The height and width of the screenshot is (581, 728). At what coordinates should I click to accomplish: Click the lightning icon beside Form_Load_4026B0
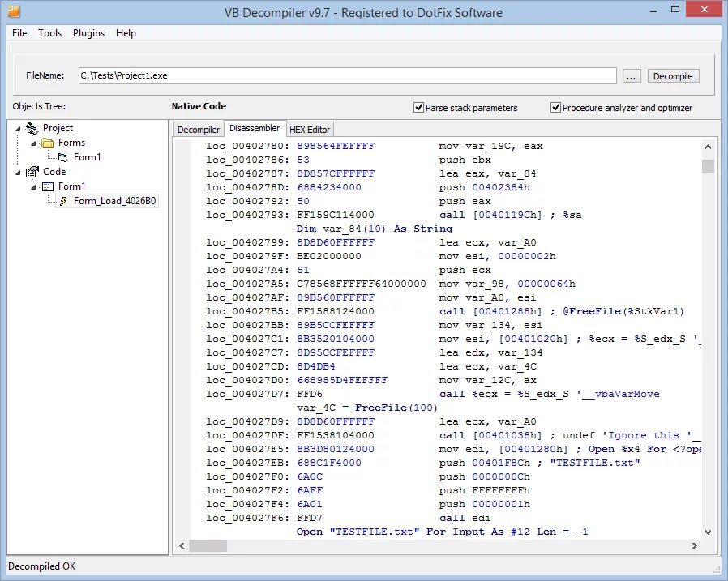point(63,201)
